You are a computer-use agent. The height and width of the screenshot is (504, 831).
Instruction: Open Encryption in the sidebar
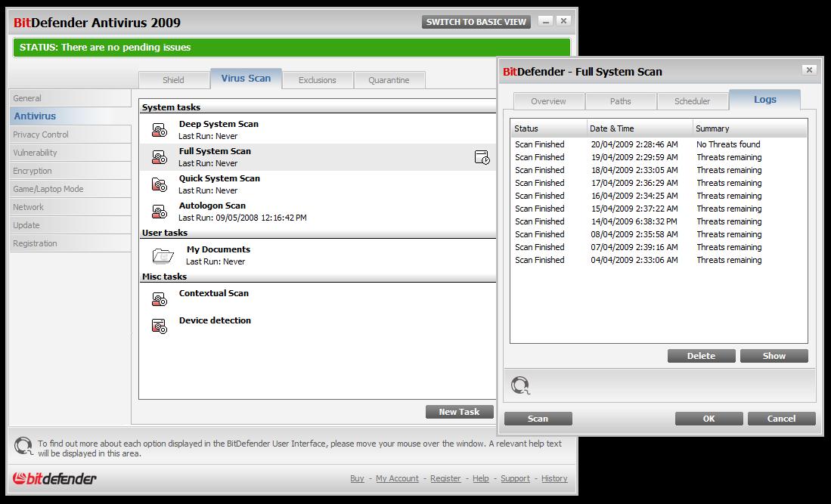click(x=70, y=171)
